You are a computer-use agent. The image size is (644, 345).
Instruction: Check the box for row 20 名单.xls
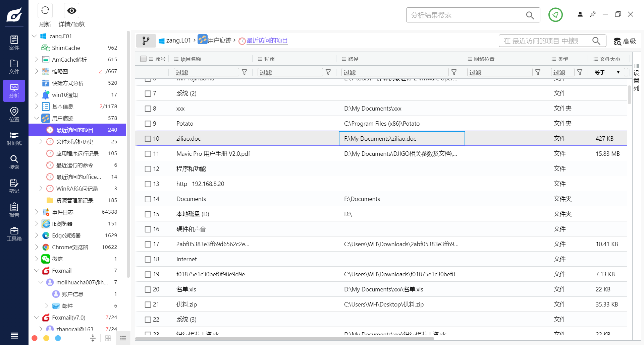[148, 289]
